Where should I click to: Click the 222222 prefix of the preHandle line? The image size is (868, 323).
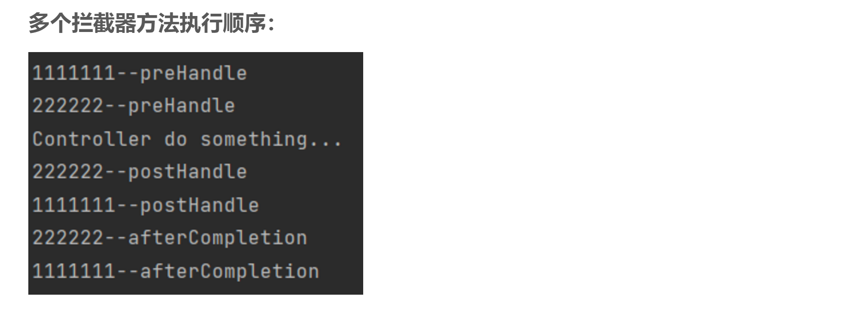tap(68, 106)
